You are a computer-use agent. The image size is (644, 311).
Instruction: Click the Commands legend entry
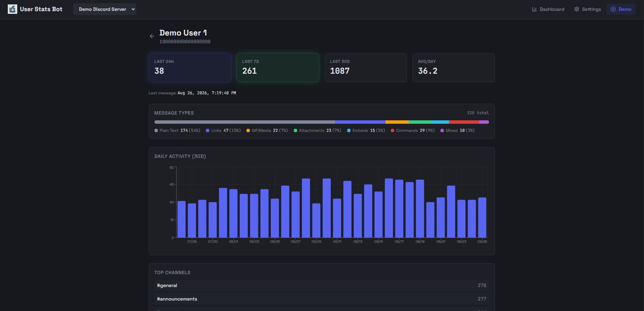(413, 130)
